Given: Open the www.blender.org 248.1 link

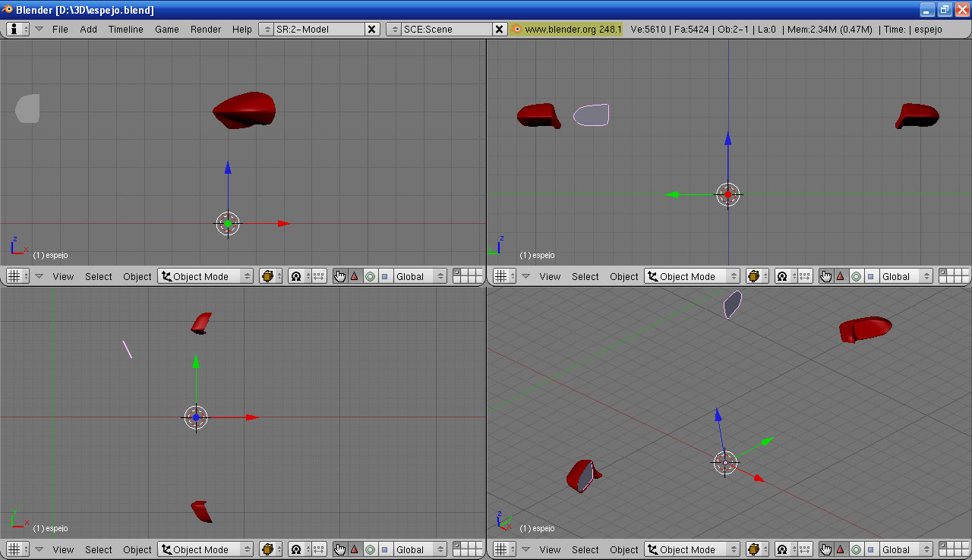Looking at the screenshot, I should [x=573, y=29].
